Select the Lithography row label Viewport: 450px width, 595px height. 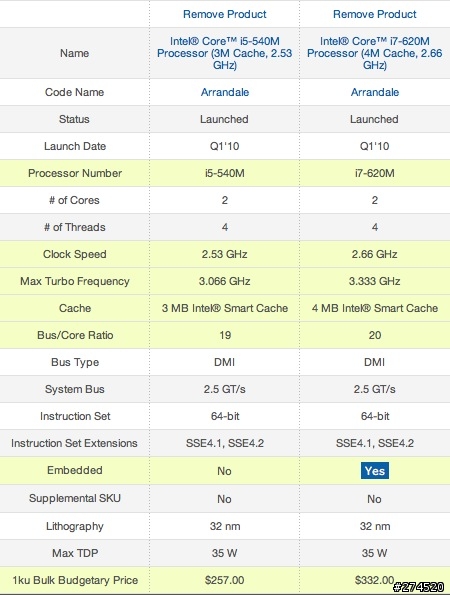point(75,526)
